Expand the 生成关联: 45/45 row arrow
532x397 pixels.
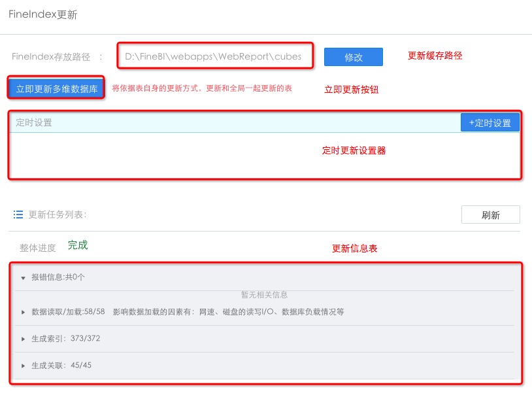click(x=23, y=366)
